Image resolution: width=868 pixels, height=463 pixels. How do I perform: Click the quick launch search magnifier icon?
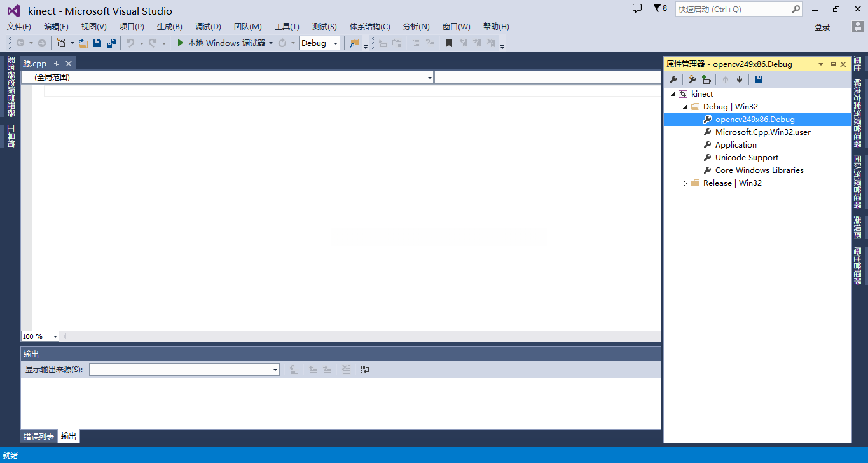[796, 10]
